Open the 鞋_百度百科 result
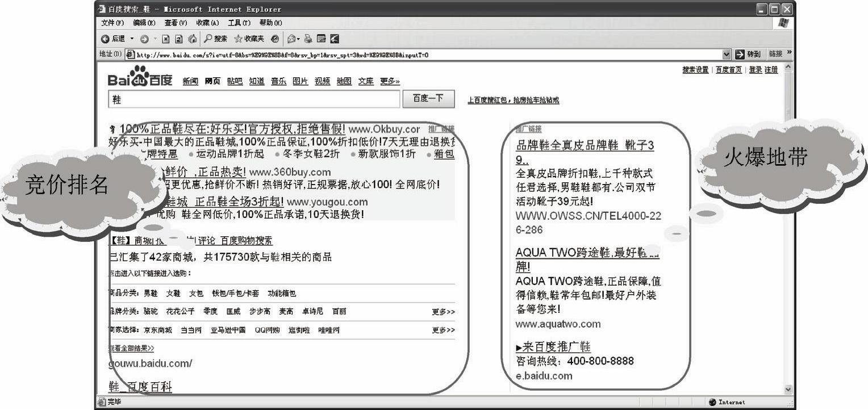Image resolution: width=868 pixels, height=410 pixels. coord(140,387)
